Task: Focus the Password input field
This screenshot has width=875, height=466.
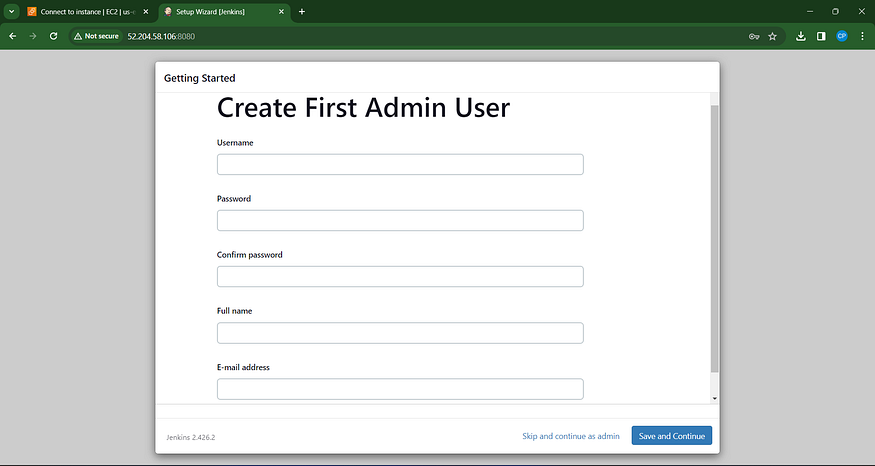Action: (x=400, y=220)
